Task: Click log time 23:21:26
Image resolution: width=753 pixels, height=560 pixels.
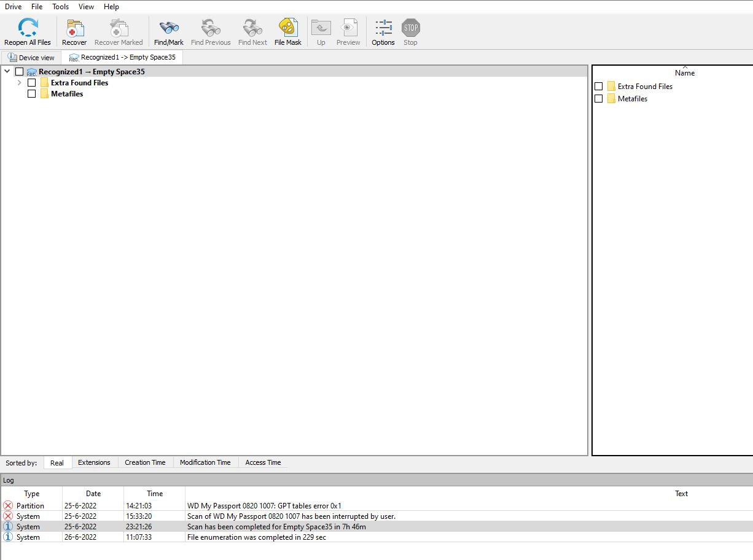Action: click(139, 527)
